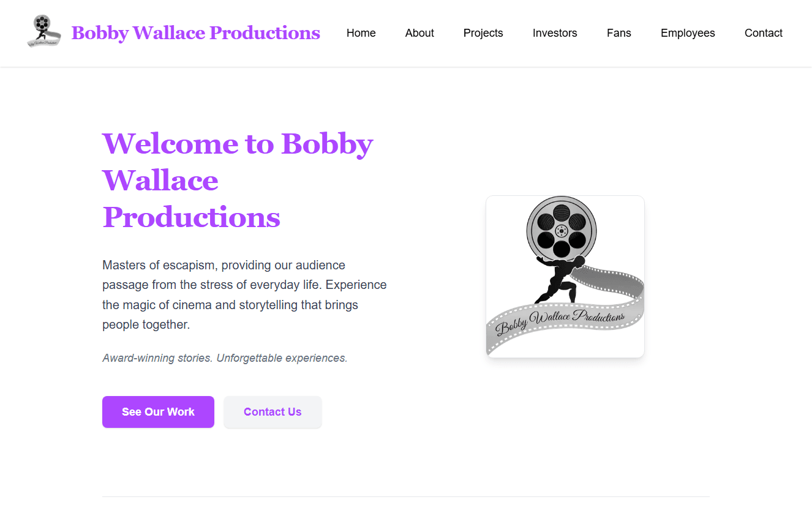Open the Fans page

click(618, 33)
